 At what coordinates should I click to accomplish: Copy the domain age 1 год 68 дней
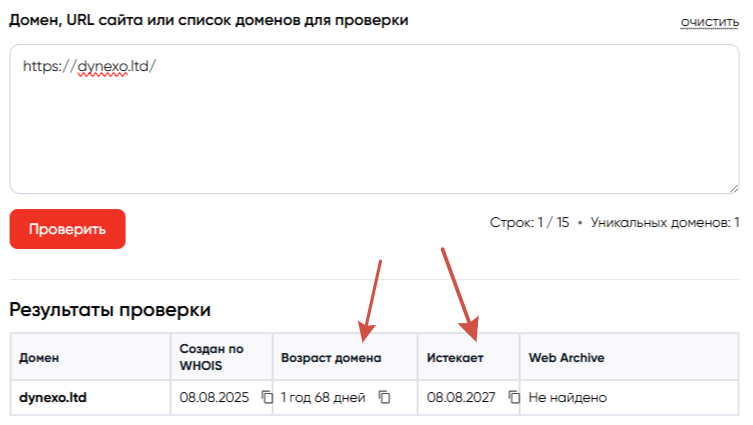tap(384, 397)
